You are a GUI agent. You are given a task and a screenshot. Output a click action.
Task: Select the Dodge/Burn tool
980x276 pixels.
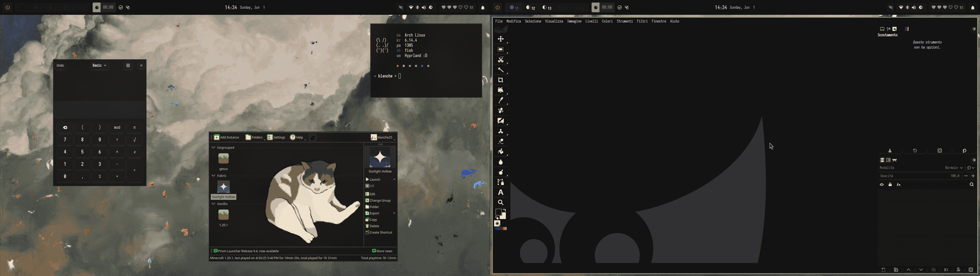tap(501, 172)
